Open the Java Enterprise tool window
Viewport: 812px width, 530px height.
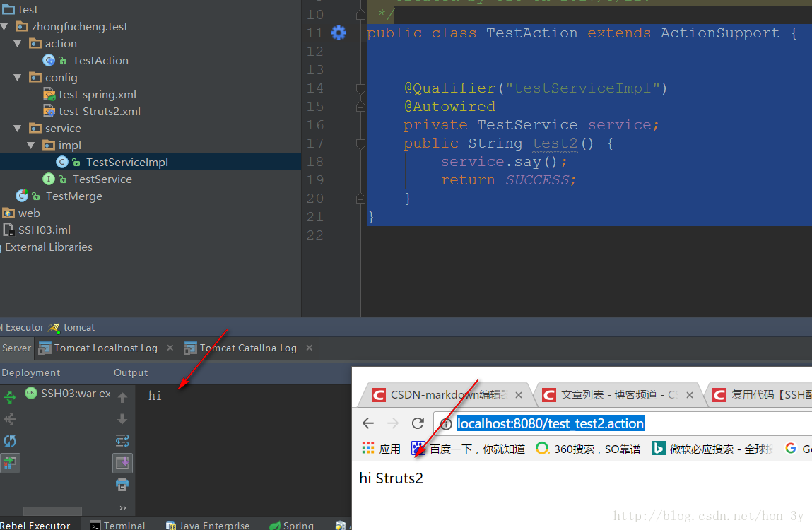208,525
